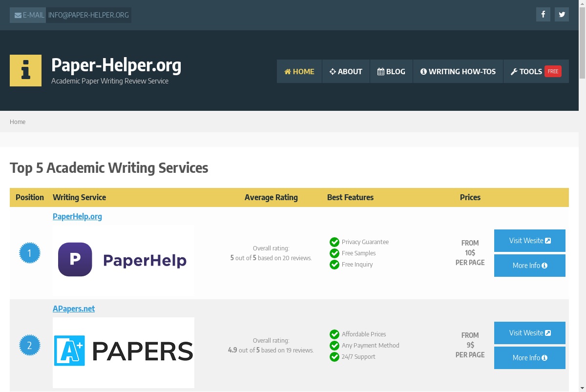Click the Average Rating column header
The image size is (586, 392).
[x=271, y=197]
